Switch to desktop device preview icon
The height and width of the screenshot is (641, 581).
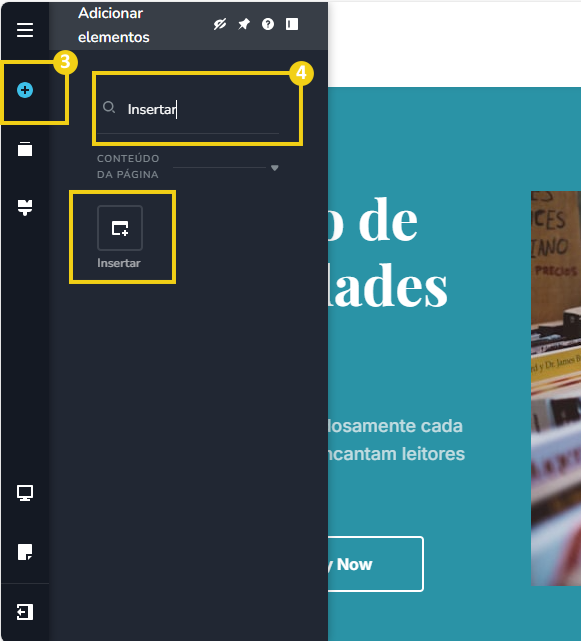coord(25,493)
